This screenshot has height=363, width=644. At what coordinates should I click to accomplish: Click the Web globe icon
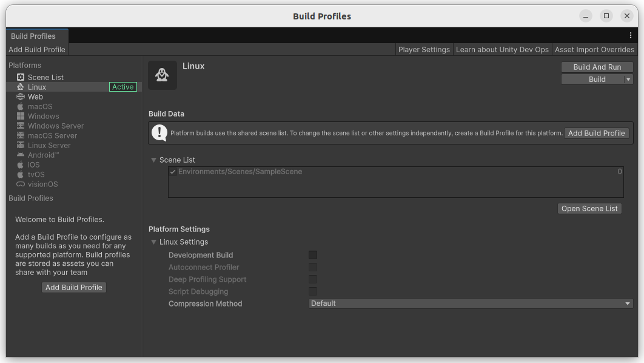pos(21,97)
